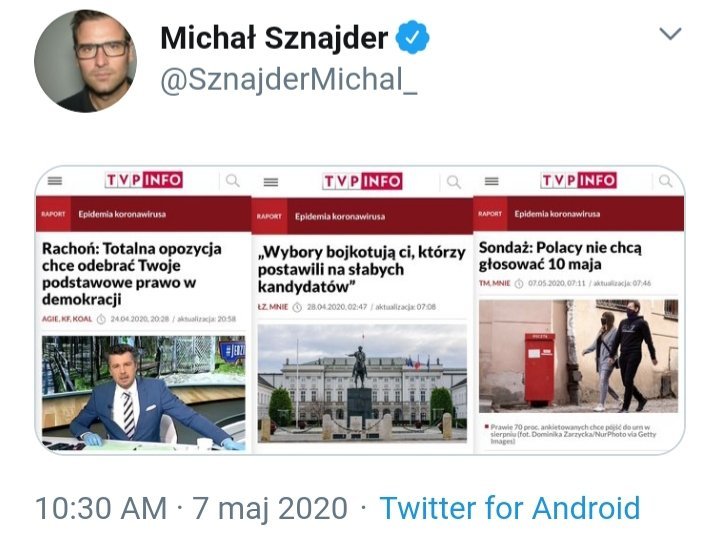Click search magnifier in middle TVP Info screenshot
Screen dimensions: 720x540
[453, 182]
